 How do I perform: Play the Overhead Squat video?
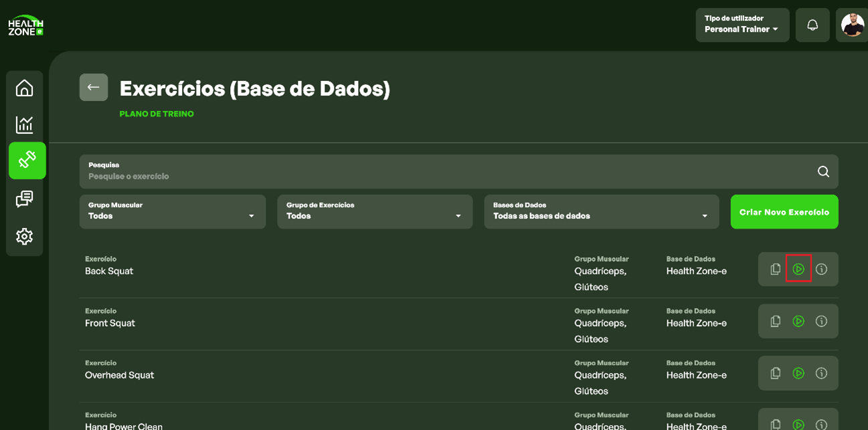click(798, 373)
